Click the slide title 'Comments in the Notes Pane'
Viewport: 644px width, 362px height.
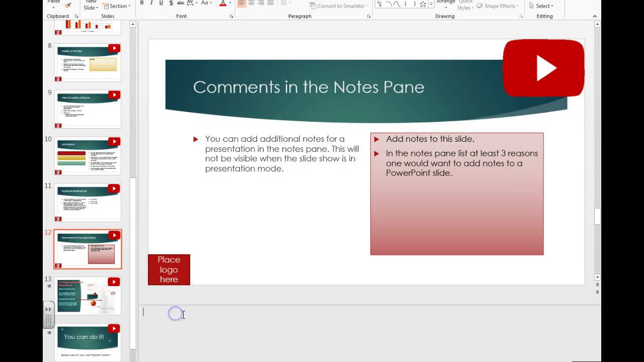[x=308, y=87]
